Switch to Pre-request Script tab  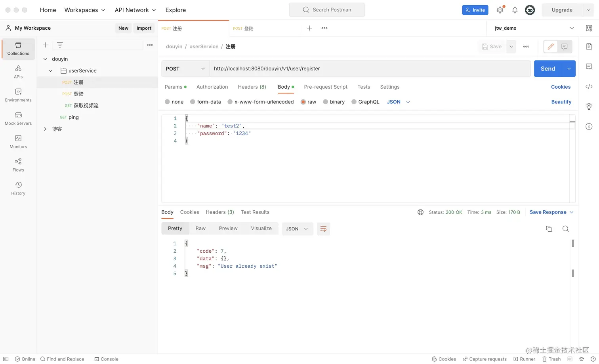coord(326,87)
